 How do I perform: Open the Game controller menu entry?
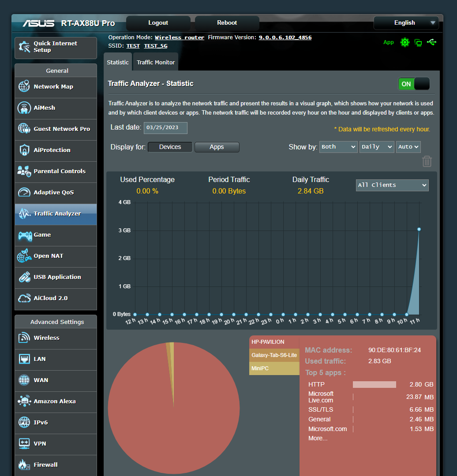coord(56,234)
